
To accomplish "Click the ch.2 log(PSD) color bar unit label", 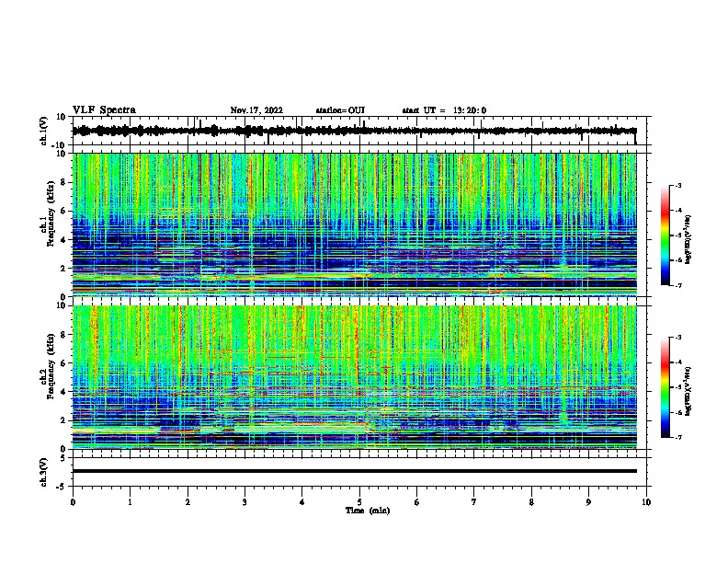I will [688, 391].
